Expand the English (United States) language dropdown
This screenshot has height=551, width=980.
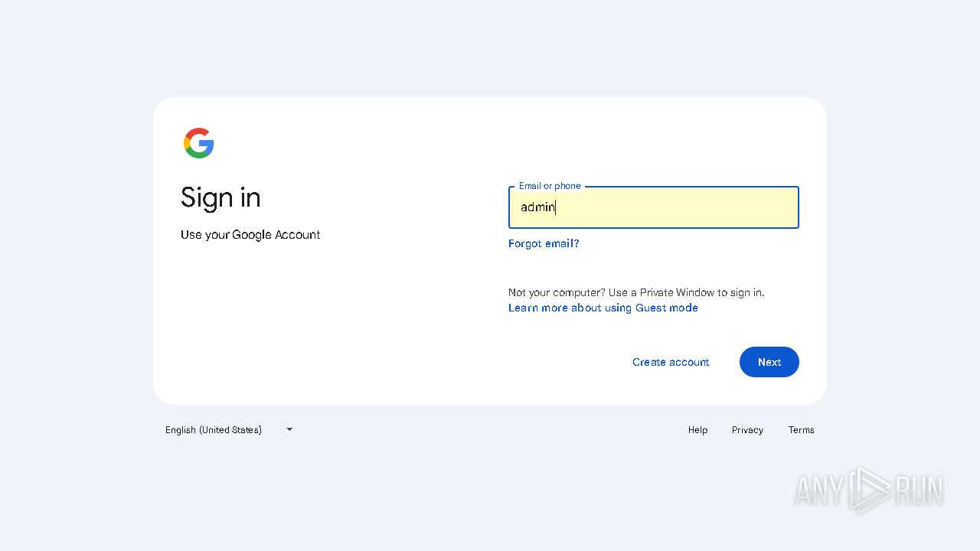(x=229, y=430)
